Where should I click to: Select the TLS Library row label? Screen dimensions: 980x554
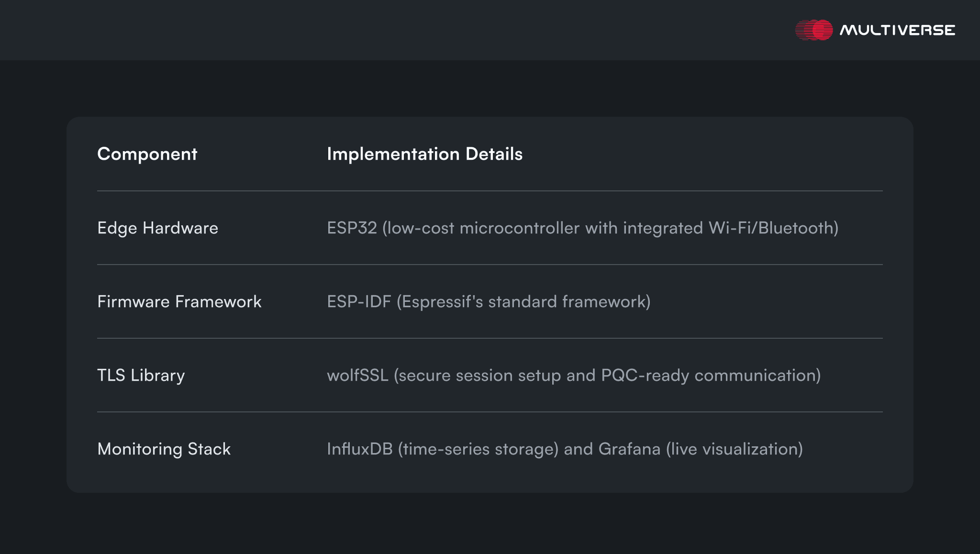[x=141, y=376]
